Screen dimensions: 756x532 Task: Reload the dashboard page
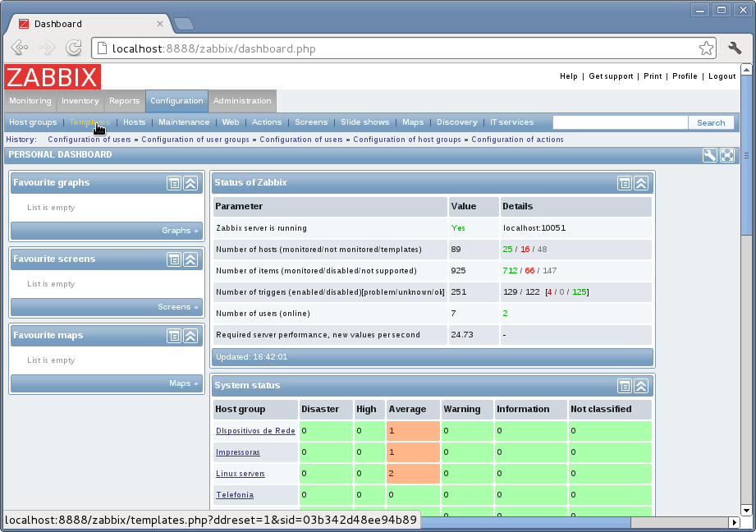74,48
